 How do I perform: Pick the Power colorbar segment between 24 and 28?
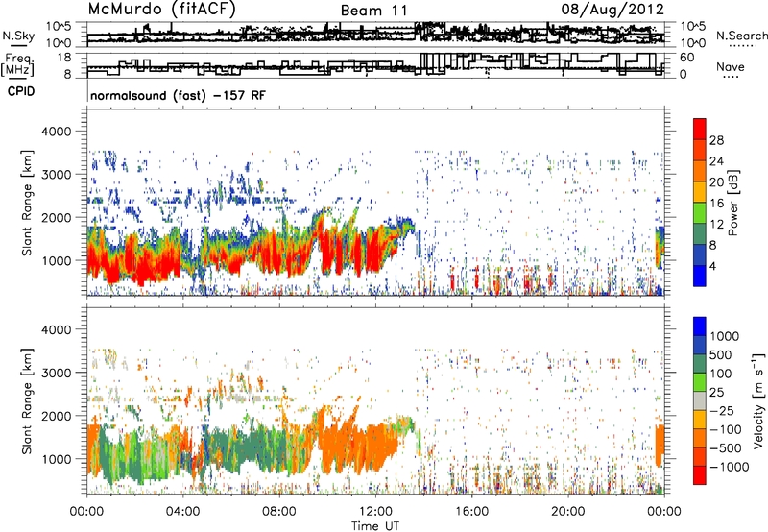tap(700, 151)
